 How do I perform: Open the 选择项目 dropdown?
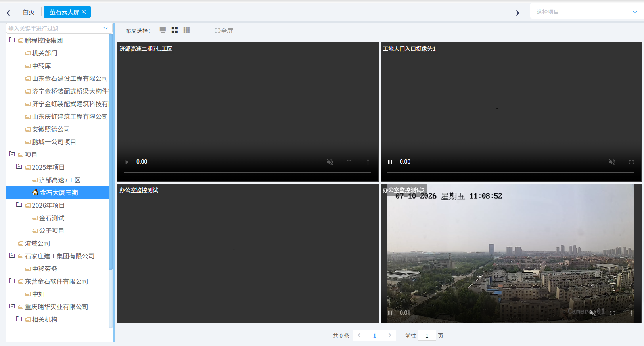587,12
